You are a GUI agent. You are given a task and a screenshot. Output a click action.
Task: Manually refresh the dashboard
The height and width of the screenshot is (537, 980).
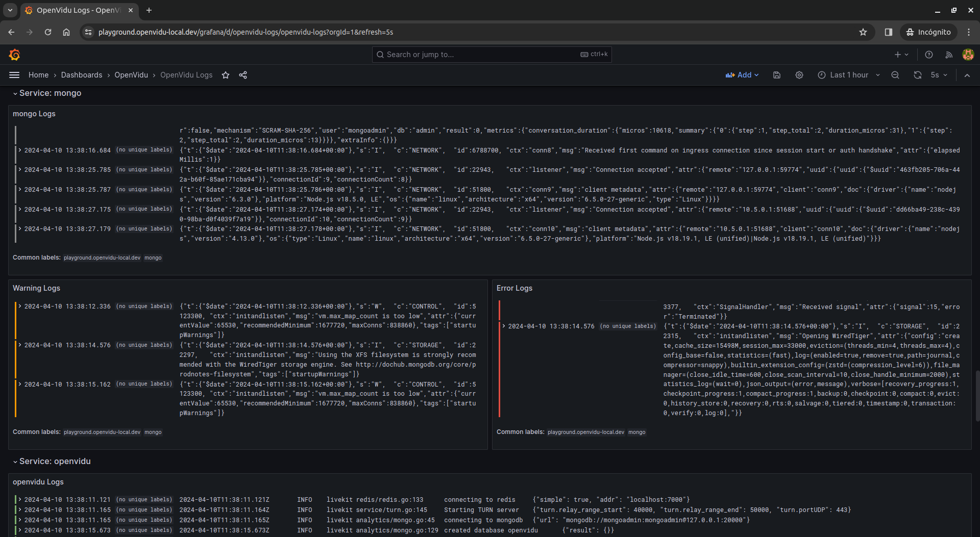(918, 75)
